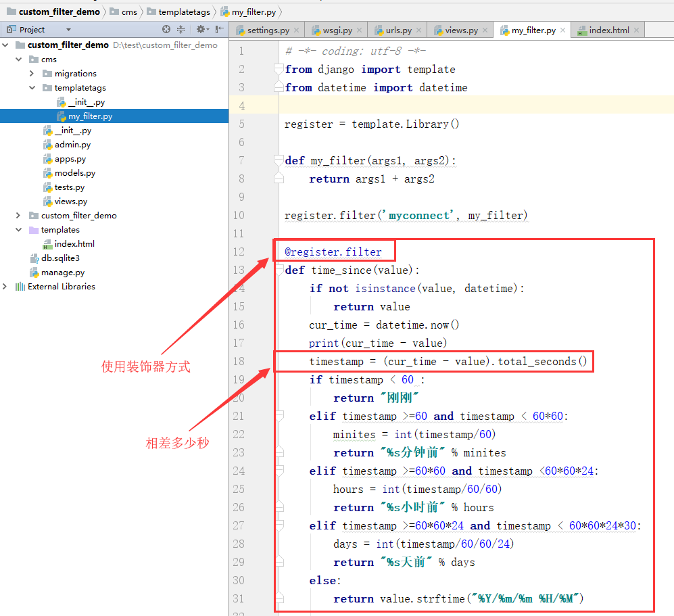The height and width of the screenshot is (616, 674).
Task: Click line number 5 in the gutter
Action: 241,124
